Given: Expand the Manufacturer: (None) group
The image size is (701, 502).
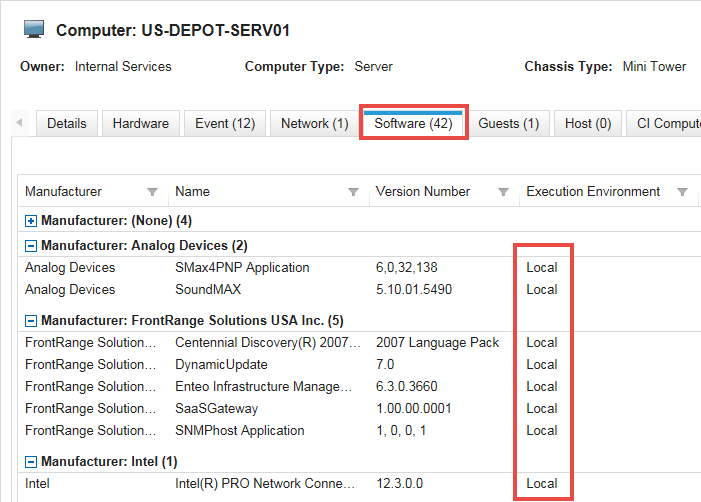Looking at the screenshot, I should tap(30, 221).
